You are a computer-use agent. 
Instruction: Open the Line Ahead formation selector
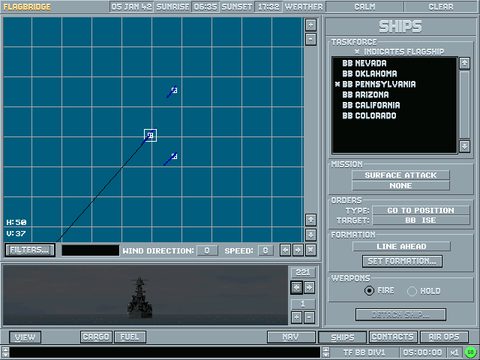[401, 246]
